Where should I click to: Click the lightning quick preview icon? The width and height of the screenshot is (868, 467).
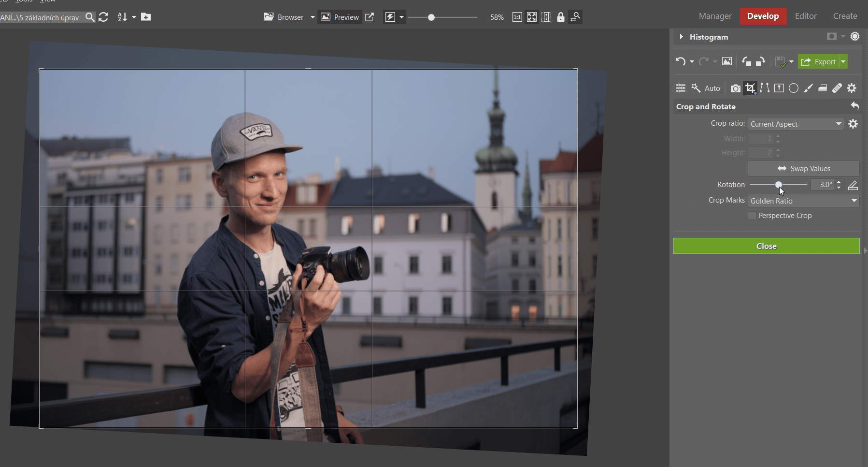[x=390, y=17]
